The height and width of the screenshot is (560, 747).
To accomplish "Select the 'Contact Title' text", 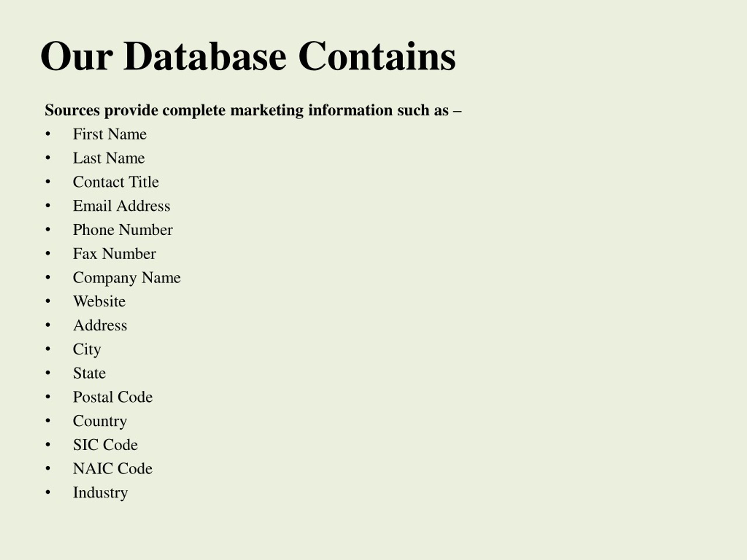I will (x=116, y=182).
